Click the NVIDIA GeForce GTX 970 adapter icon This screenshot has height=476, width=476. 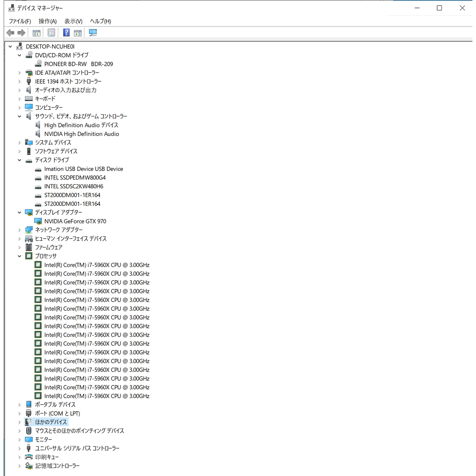38,221
